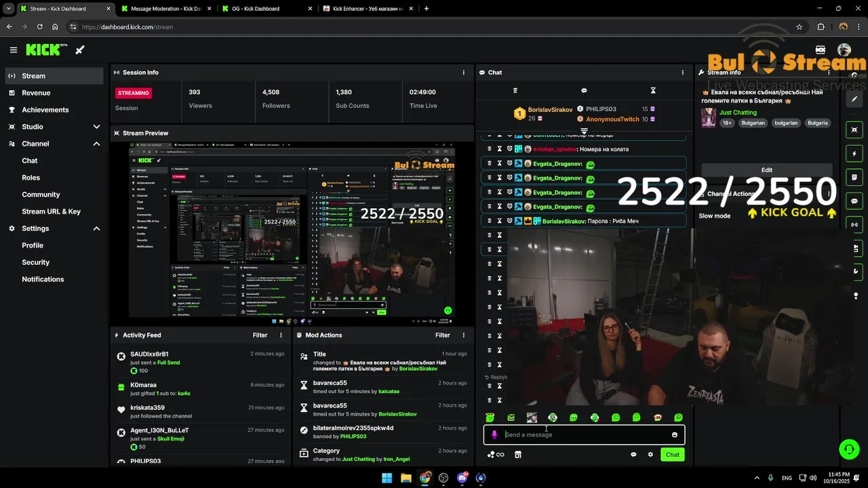The image size is (868, 488).
Task: Click the Just Chatting category link in Stream info
Action: (738, 113)
